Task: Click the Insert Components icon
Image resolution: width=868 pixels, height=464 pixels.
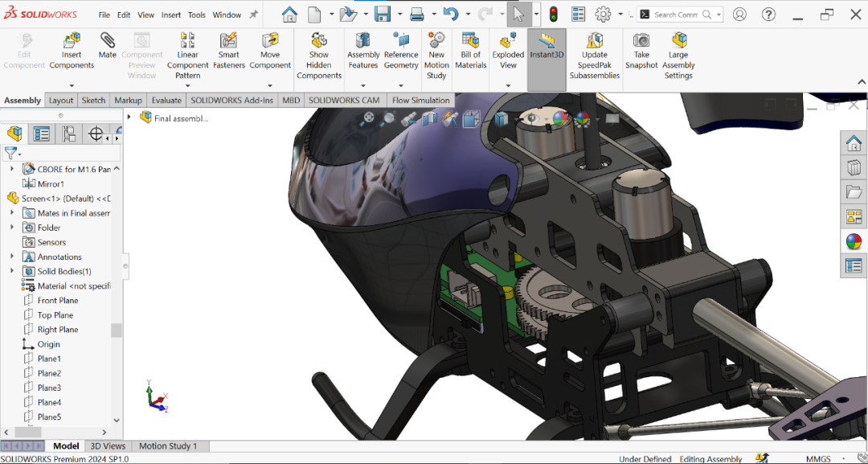Action: pyautogui.click(x=72, y=40)
